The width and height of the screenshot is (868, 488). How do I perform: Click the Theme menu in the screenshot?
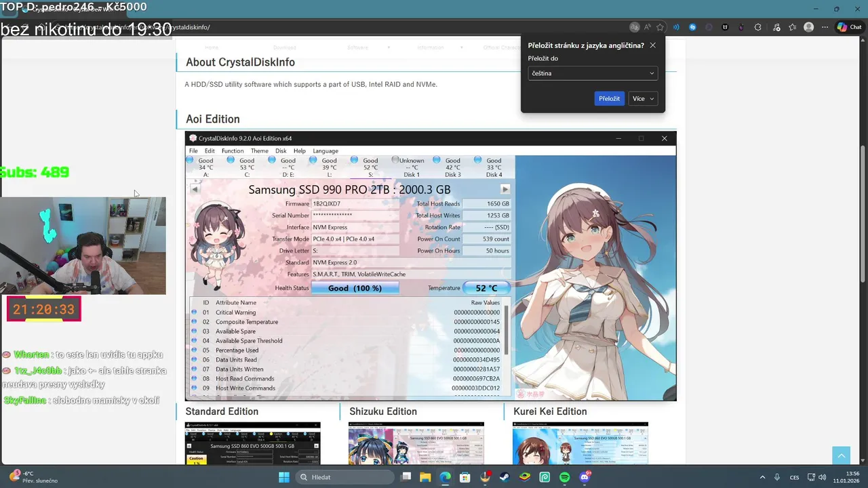[x=259, y=150]
